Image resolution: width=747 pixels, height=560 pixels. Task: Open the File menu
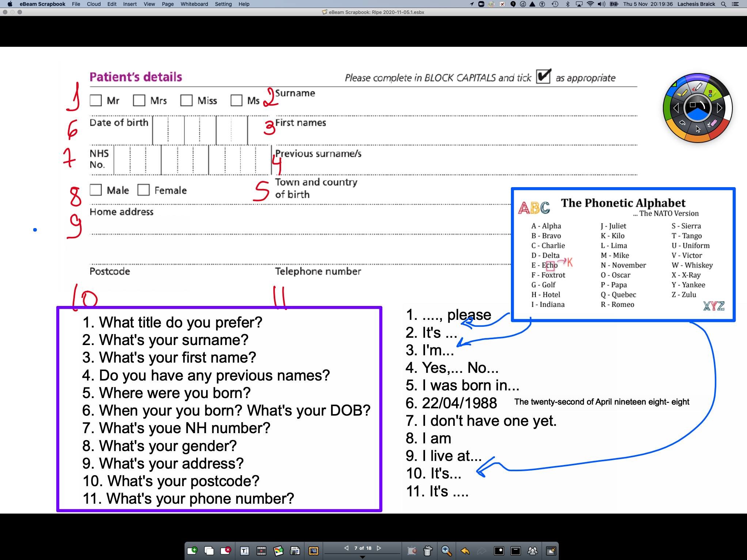coord(76,4)
